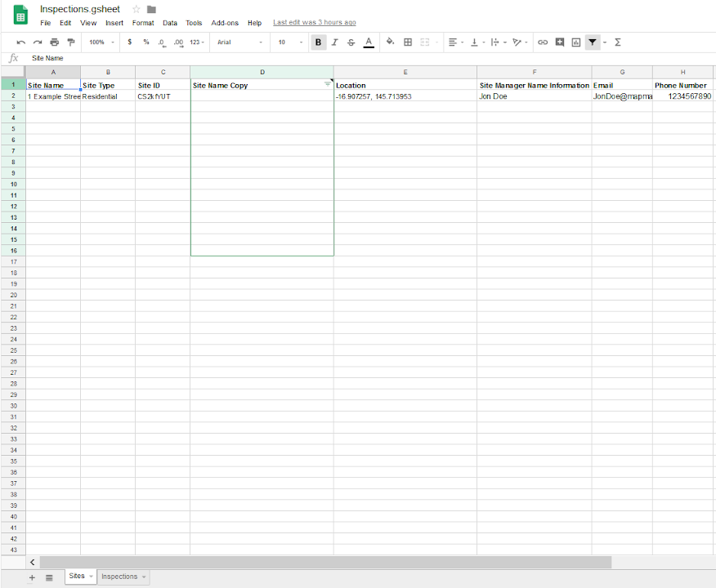Open the zoom 100% dropdown
Screen dimensions: 716x588
(x=101, y=42)
